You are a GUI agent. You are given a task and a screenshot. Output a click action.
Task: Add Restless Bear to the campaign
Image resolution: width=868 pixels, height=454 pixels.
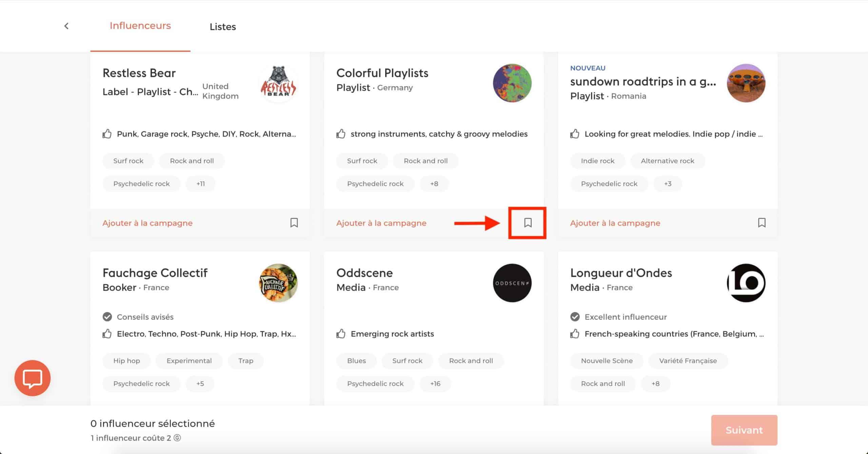(147, 223)
